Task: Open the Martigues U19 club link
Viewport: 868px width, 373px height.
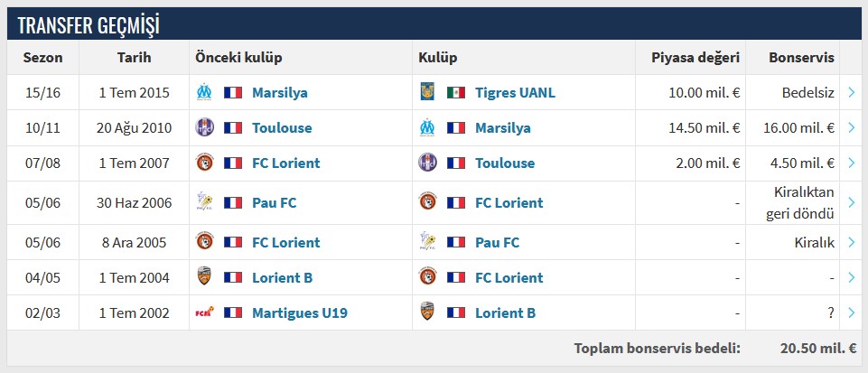Action: click(x=299, y=313)
